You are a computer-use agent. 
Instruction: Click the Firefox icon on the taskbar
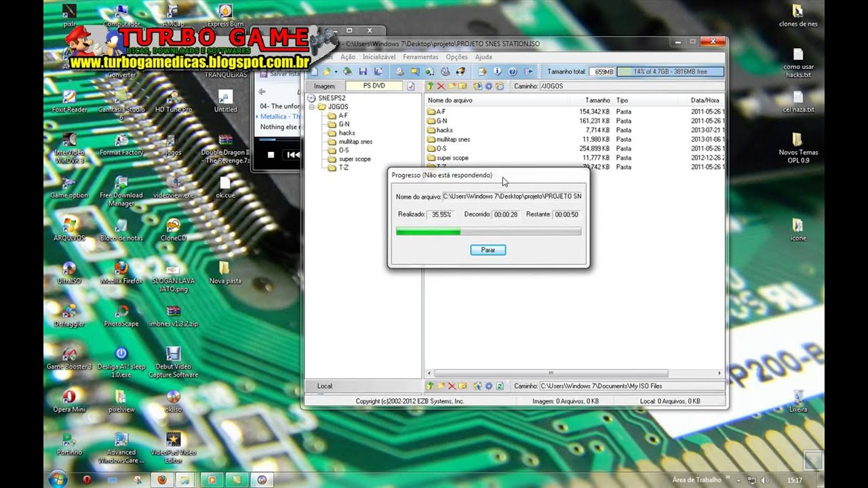(x=161, y=479)
